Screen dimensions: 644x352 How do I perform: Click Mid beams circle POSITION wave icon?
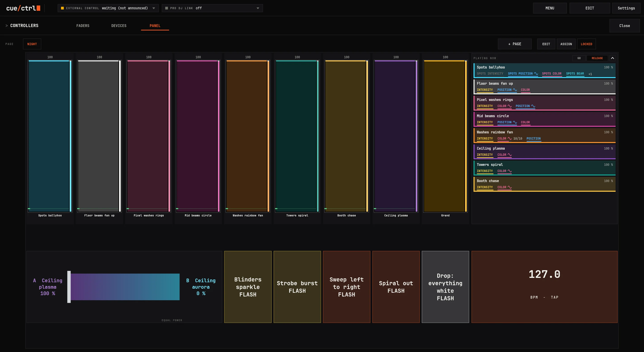[515, 122]
